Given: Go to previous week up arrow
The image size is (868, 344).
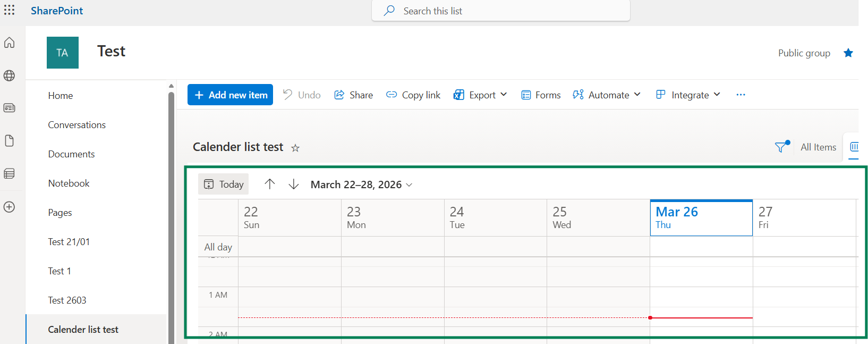Looking at the screenshot, I should pos(270,184).
